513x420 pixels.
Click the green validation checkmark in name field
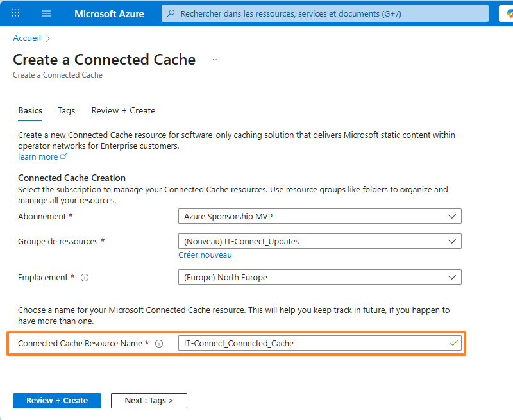[x=454, y=343]
